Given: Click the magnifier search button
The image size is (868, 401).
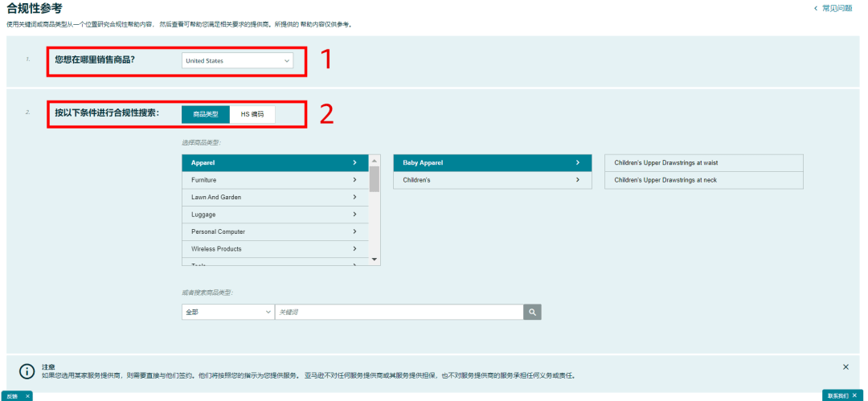Looking at the screenshot, I should pyautogui.click(x=532, y=312).
